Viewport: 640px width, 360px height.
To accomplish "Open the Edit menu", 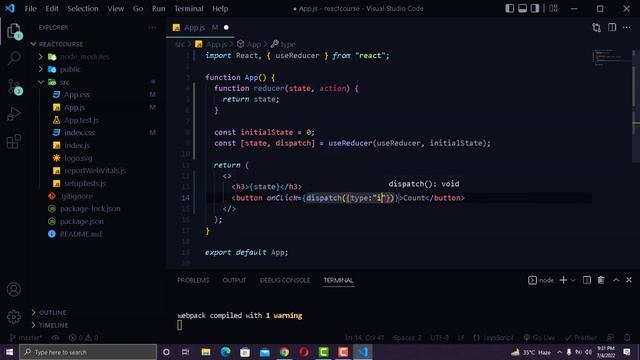I will coord(52,9).
